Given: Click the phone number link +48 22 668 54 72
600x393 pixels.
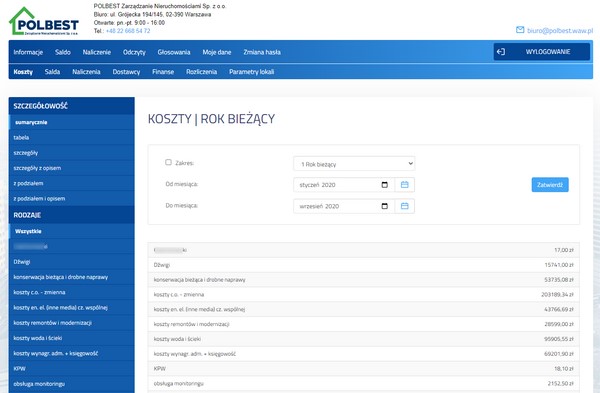Looking at the screenshot, I should [x=128, y=31].
